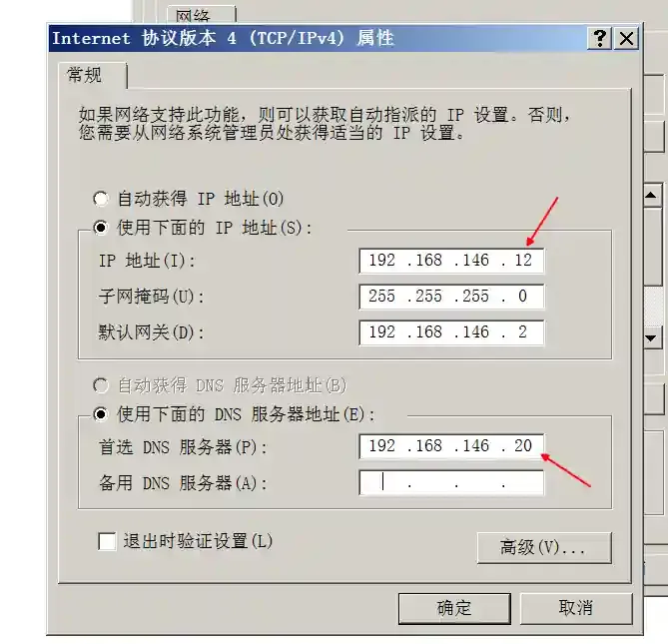Viewport: 668px width, 644px height.
Task: Open the 常规 tab
Action: click(x=84, y=76)
